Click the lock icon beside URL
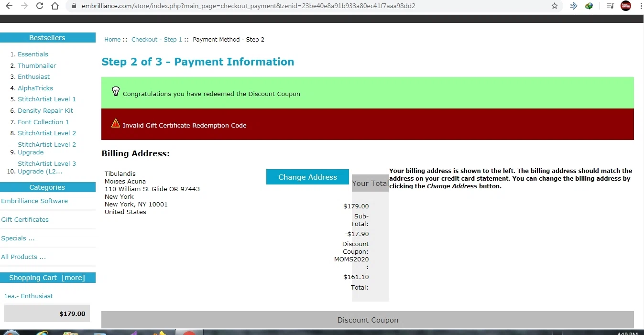 [74, 6]
